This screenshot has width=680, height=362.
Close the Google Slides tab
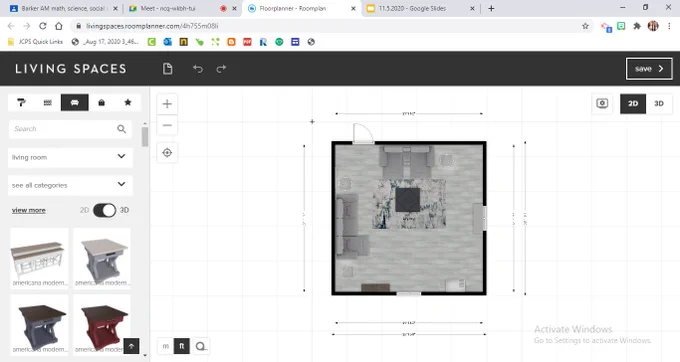pos(472,8)
